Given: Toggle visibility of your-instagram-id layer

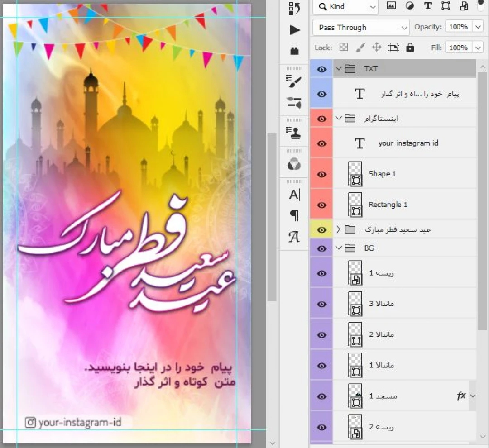Looking at the screenshot, I should (322, 143).
